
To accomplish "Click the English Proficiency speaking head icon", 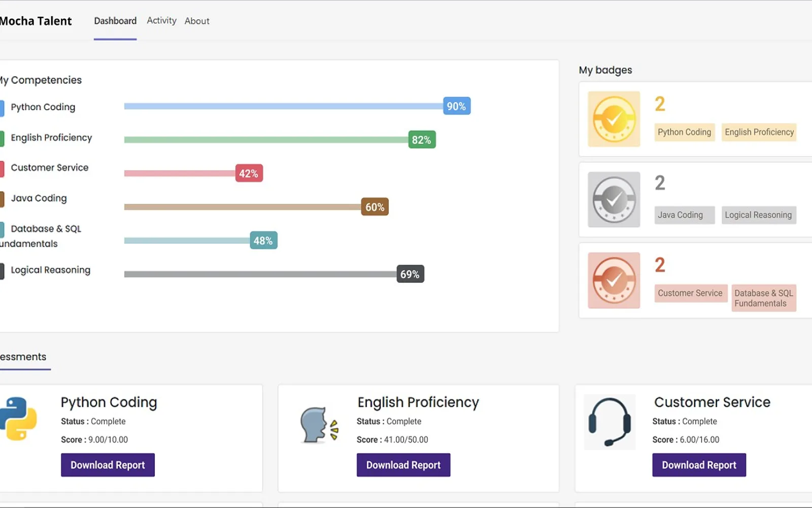I will (319, 425).
